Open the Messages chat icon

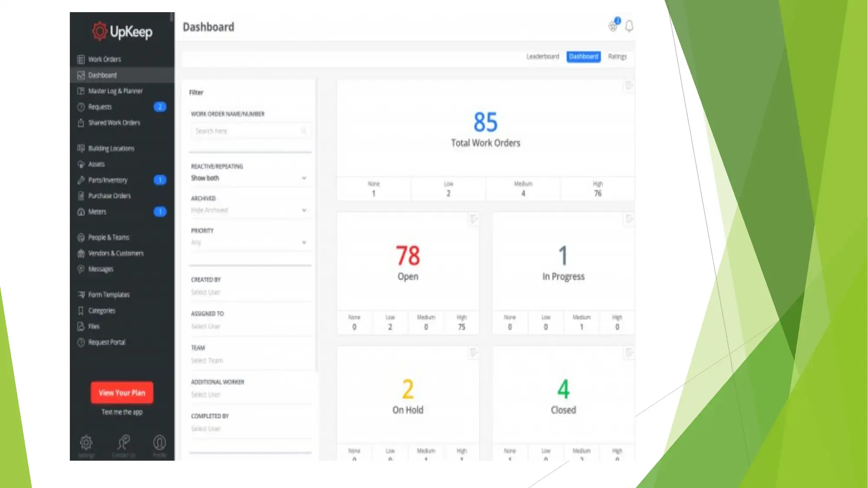81,269
